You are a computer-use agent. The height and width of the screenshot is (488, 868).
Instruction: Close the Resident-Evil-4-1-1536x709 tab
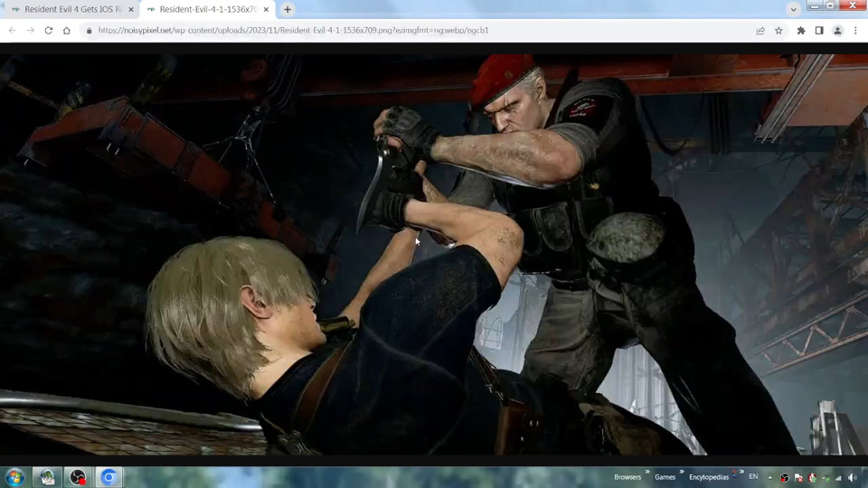(266, 9)
